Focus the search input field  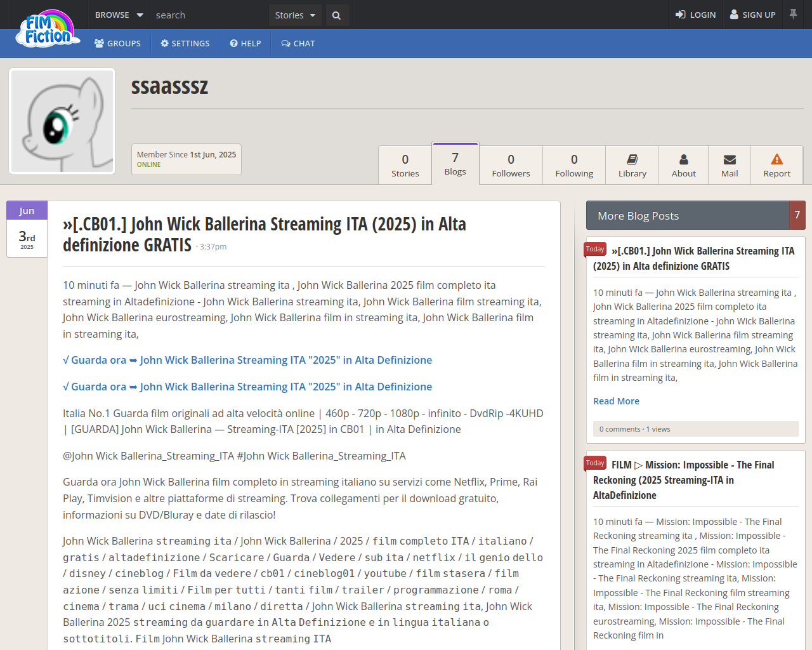pyautogui.click(x=209, y=15)
